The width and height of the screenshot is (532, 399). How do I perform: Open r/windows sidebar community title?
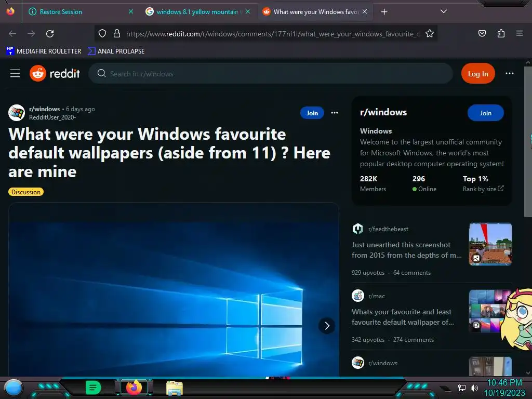[383, 112]
